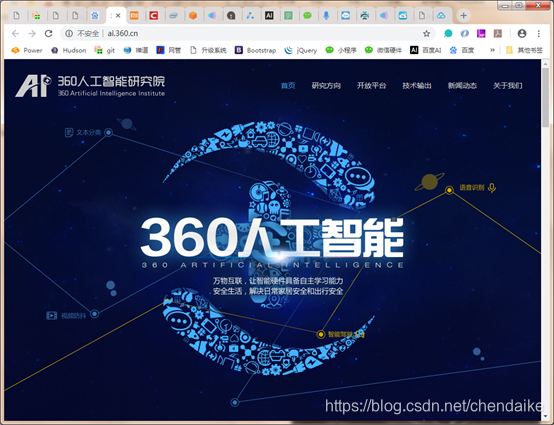
Task: Switch to the green WeChat tab
Action: pos(307,16)
